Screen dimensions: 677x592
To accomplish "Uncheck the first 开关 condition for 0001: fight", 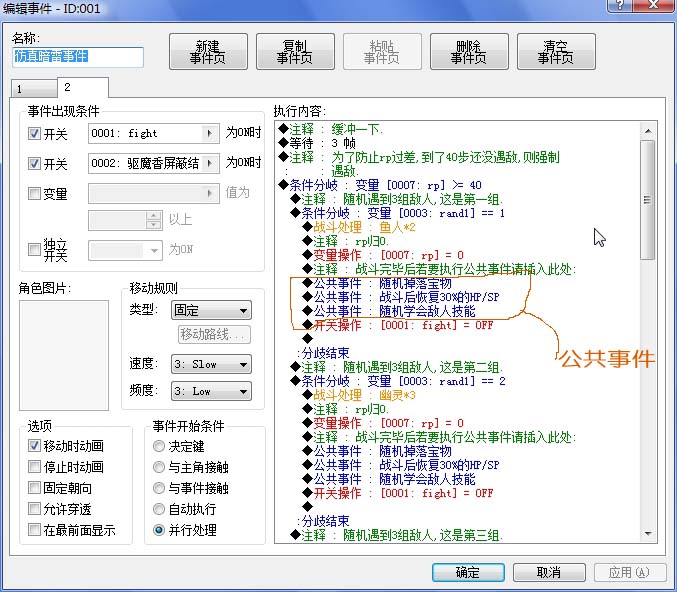I will tap(34, 133).
